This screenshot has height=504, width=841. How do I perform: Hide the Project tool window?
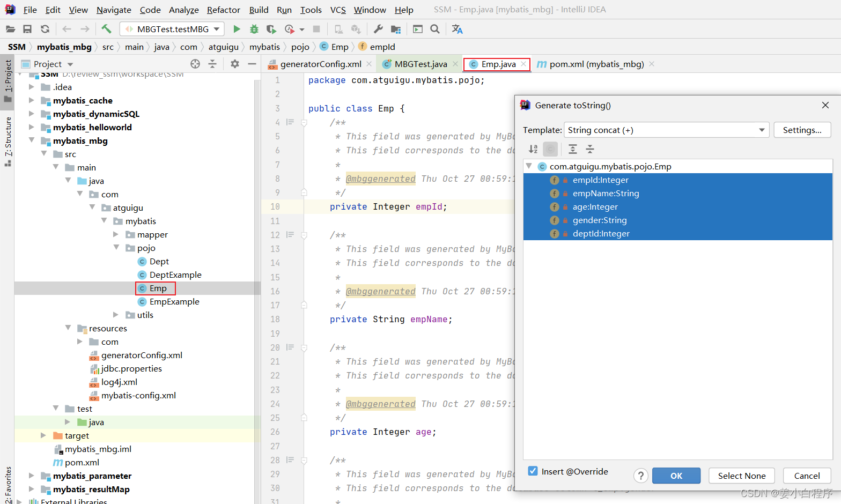point(252,64)
